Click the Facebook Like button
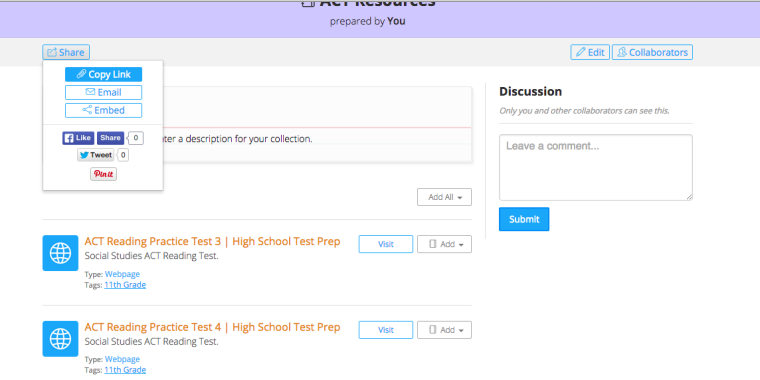The height and width of the screenshot is (380, 760). (78, 138)
